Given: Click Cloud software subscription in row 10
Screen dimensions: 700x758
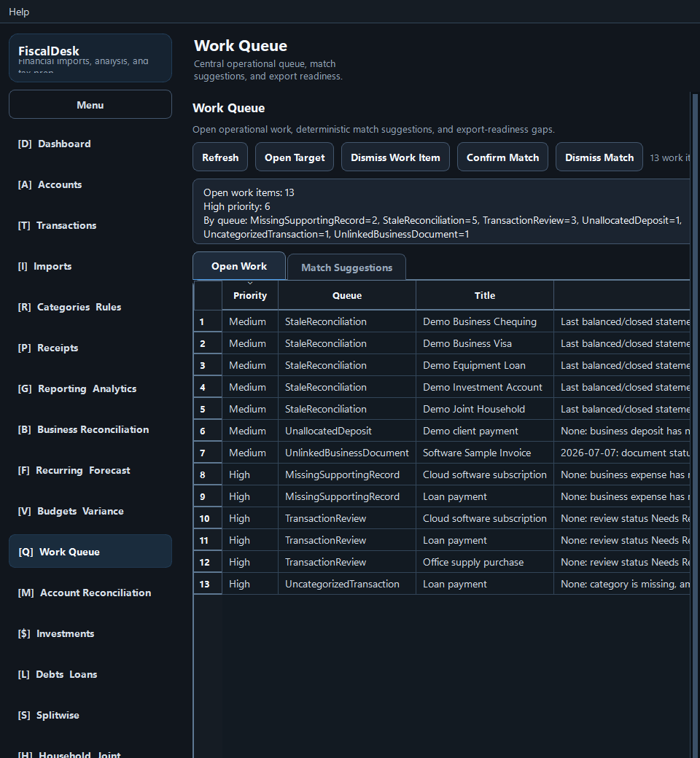Looking at the screenshot, I should point(485,518).
